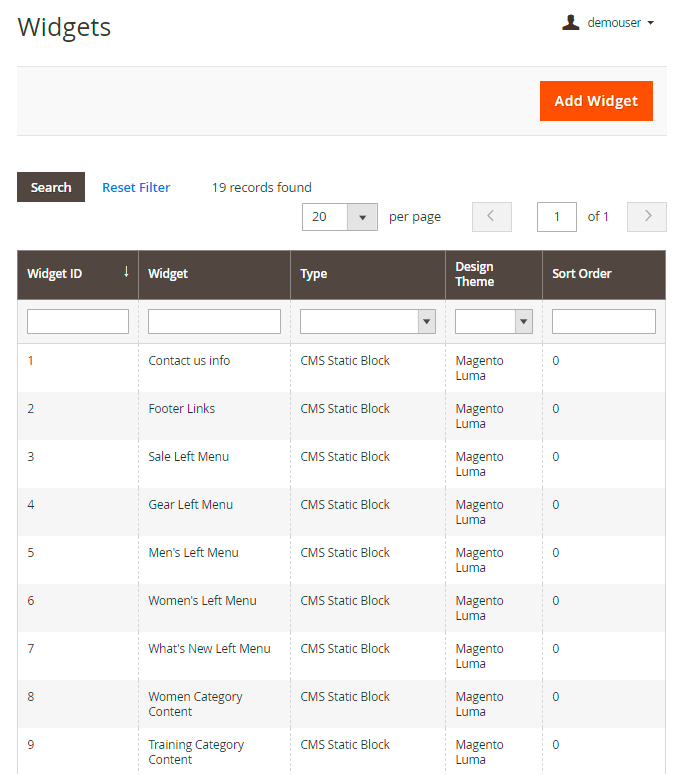Click the demouser account avatar icon

(x=571, y=22)
